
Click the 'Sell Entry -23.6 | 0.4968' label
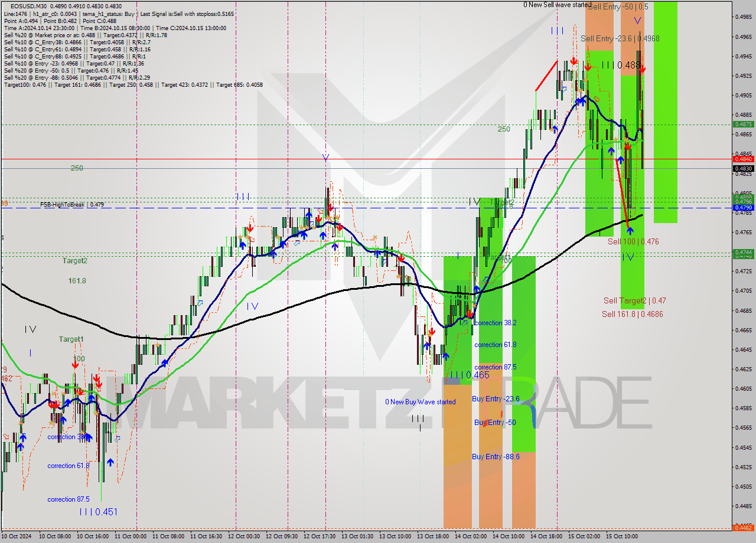click(620, 38)
